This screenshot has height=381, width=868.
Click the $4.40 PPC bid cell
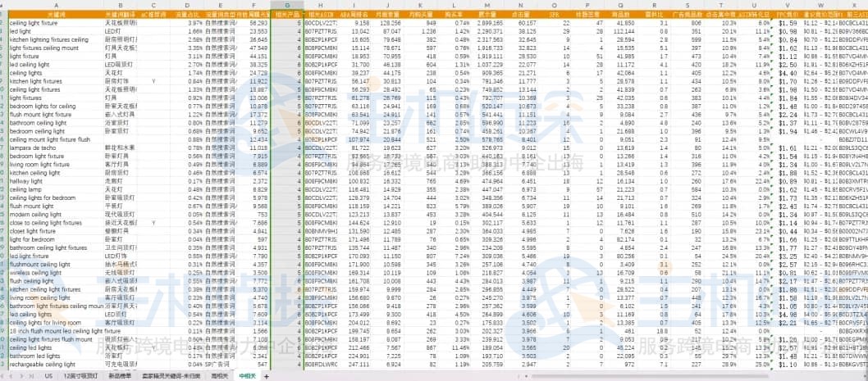786,73
